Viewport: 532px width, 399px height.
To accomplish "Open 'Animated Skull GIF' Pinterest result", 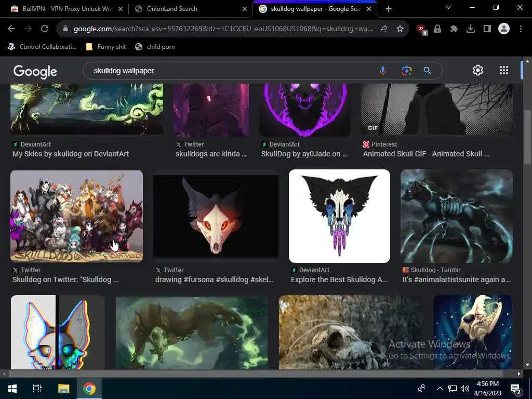I will point(426,154).
